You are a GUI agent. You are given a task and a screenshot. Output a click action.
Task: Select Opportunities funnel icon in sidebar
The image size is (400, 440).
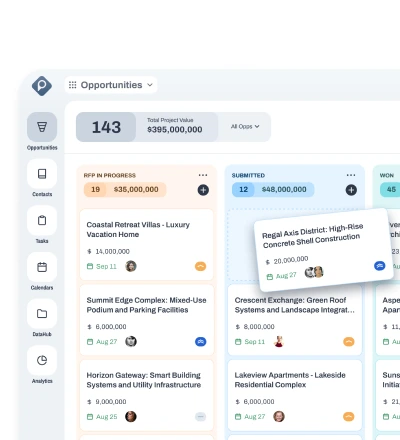(x=42, y=127)
